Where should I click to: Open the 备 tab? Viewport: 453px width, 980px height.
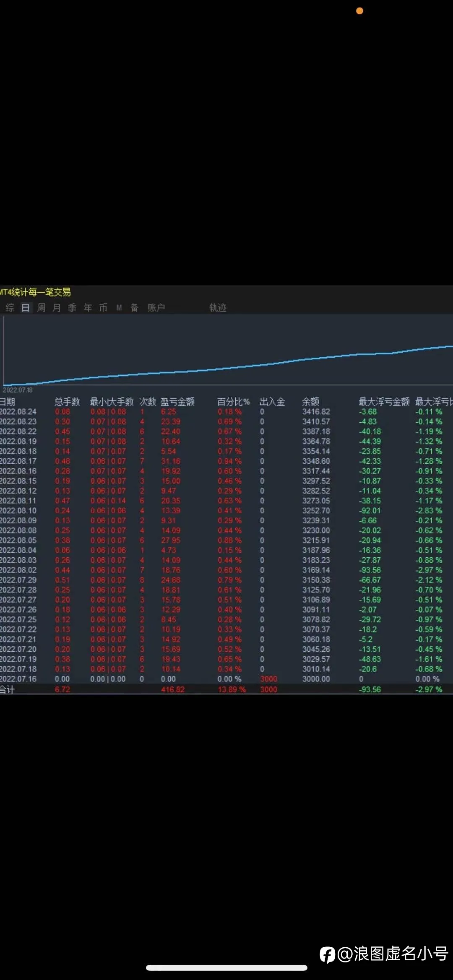(x=134, y=308)
